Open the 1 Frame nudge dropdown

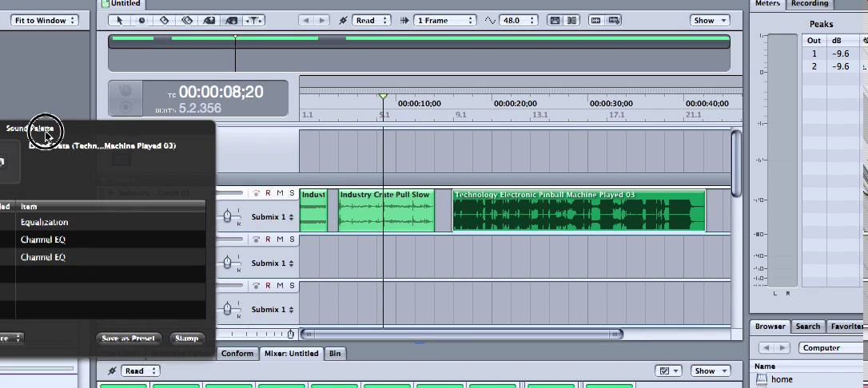tap(444, 21)
